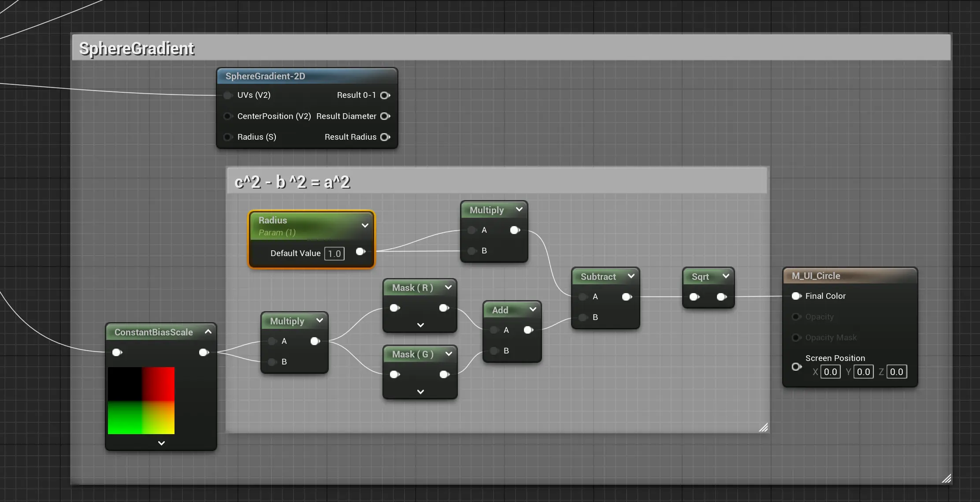Select the SphereGradient comment box title

[137, 48]
